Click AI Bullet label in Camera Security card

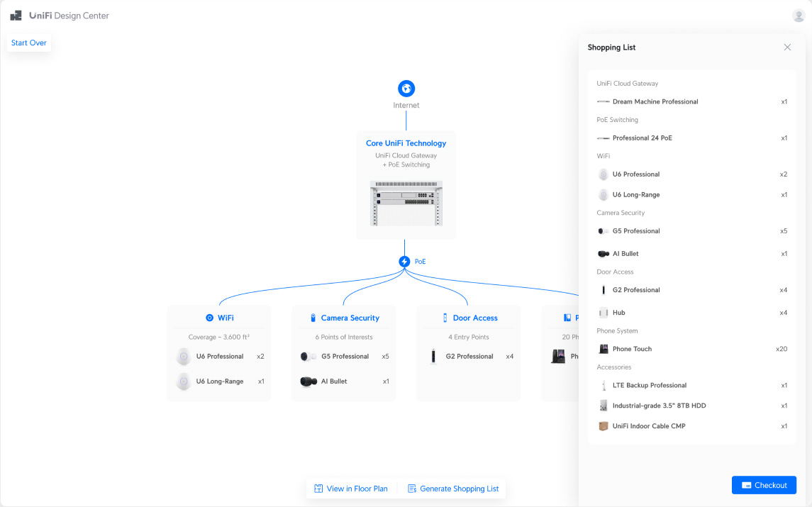point(334,381)
